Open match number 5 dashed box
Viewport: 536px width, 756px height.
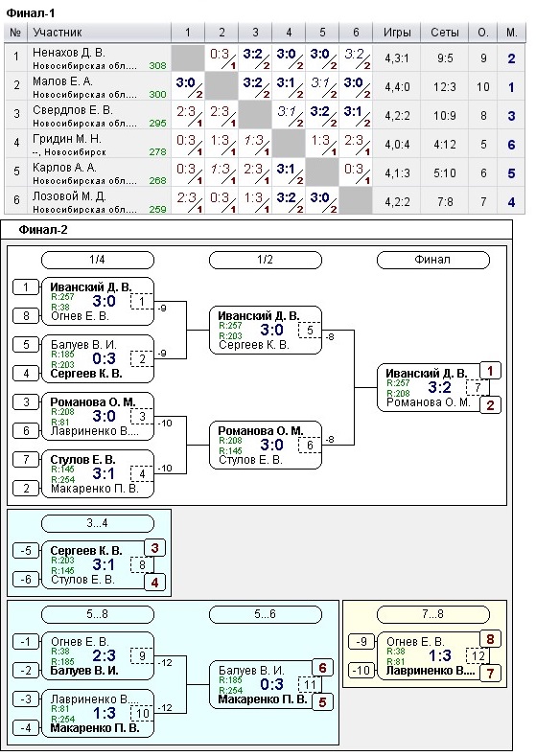310,331
